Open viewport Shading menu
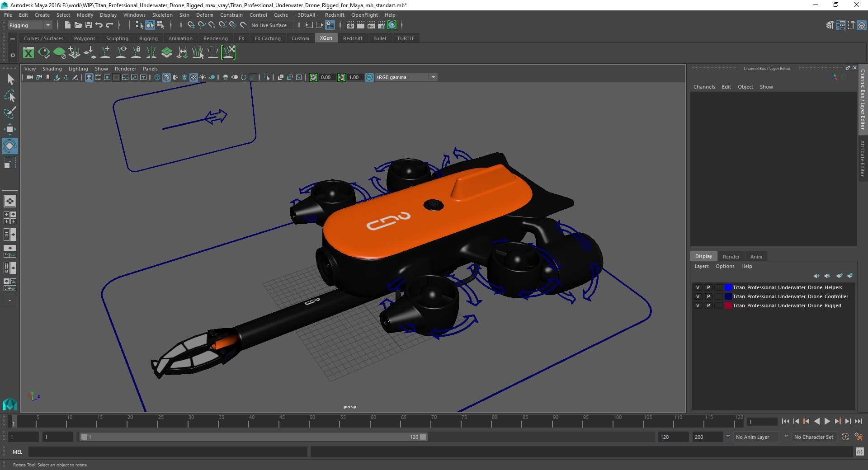The width and height of the screenshot is (868, 470). (x=52, y=69)
